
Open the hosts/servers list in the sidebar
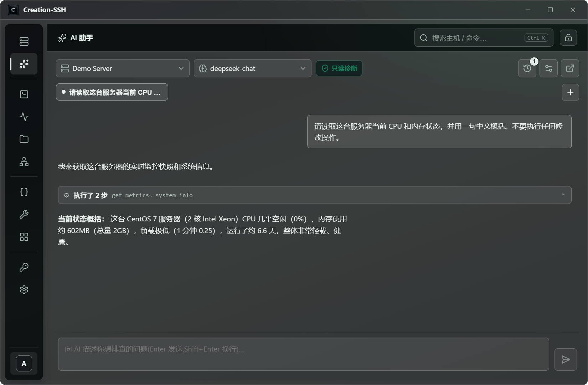(24, 41)
